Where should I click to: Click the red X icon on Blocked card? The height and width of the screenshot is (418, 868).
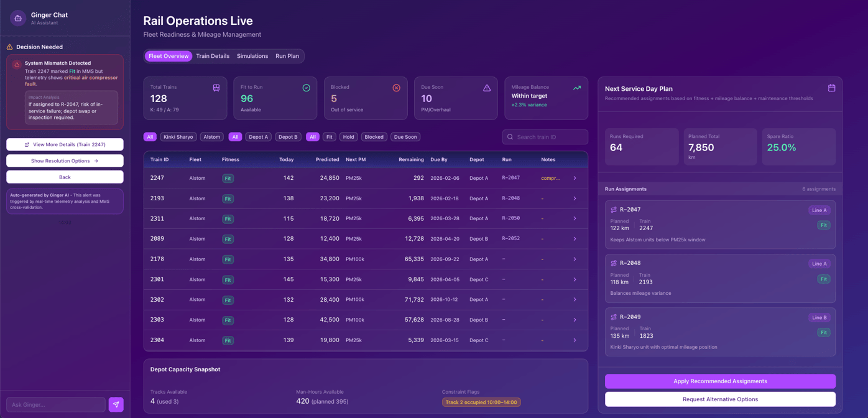396,88
